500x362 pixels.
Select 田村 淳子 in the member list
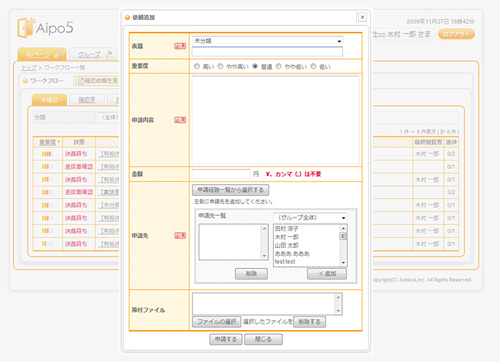287,229
